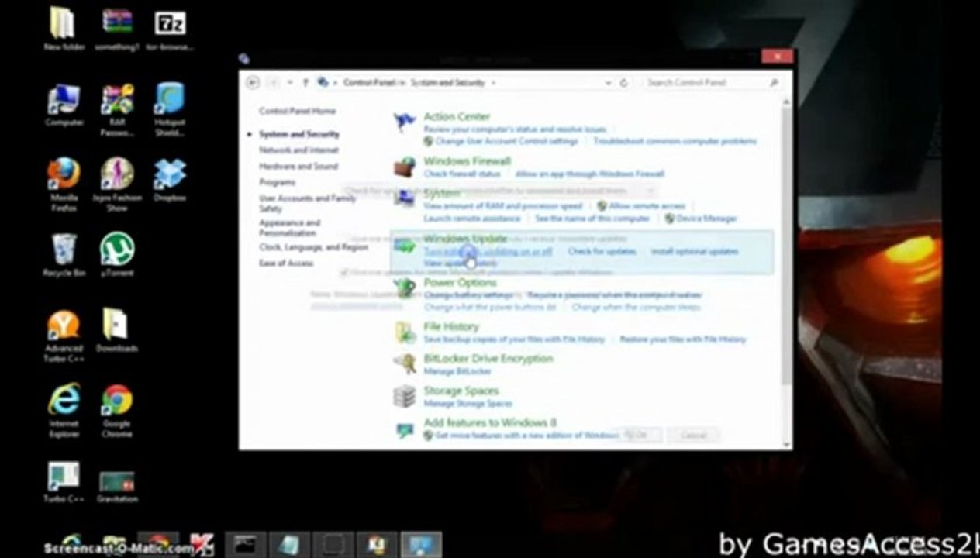This screenshot has height=558, width=980.
Task: Click Change when the computer sleeps
Action: pos(635,307)
